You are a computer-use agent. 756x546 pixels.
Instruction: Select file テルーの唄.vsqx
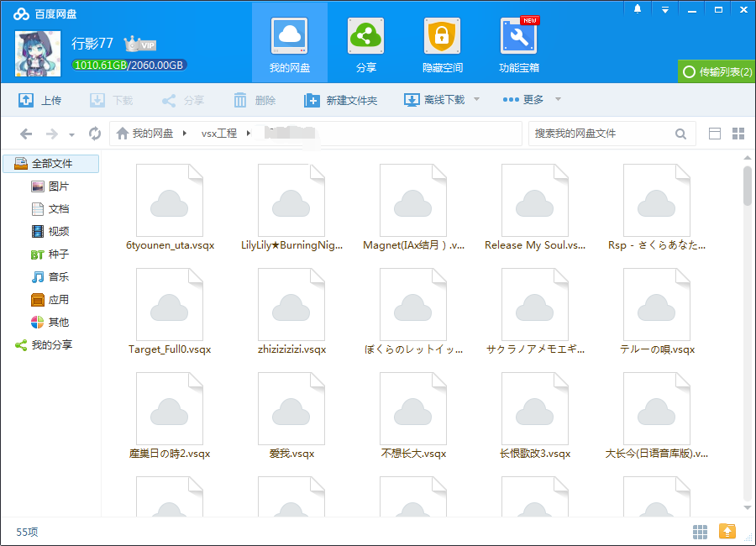coord(657,312)
